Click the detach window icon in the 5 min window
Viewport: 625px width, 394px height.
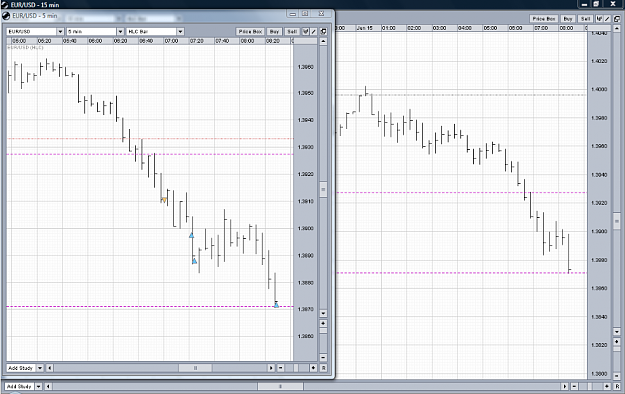click(323, 32)
